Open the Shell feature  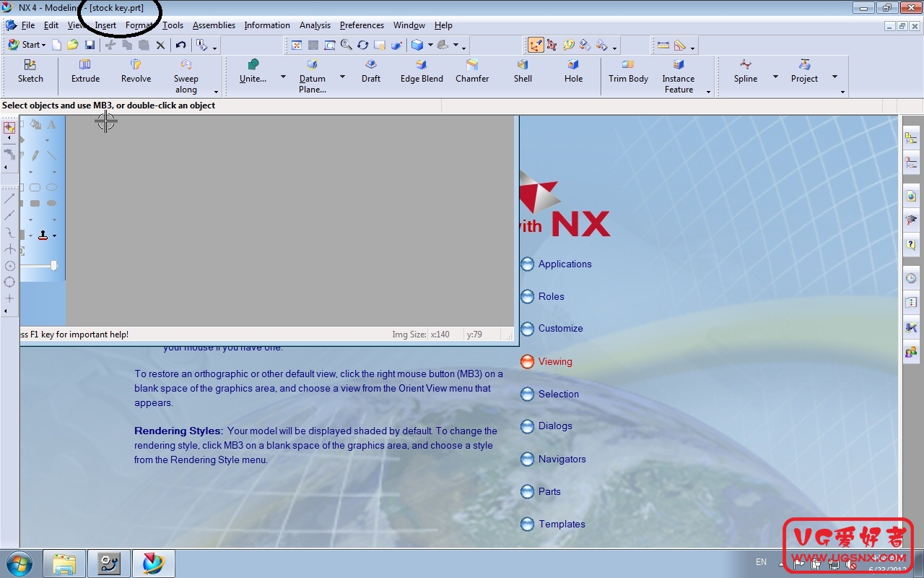coord(523,72)
